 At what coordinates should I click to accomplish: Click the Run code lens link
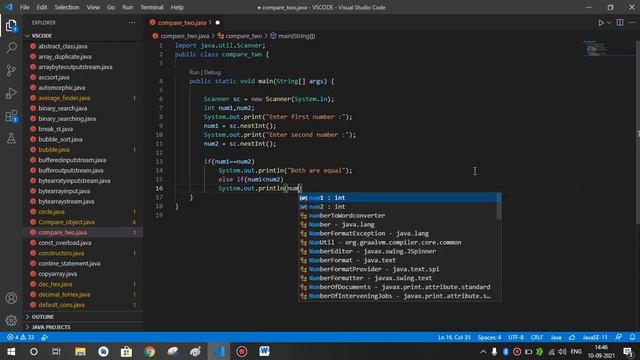[x=194, y=72]
